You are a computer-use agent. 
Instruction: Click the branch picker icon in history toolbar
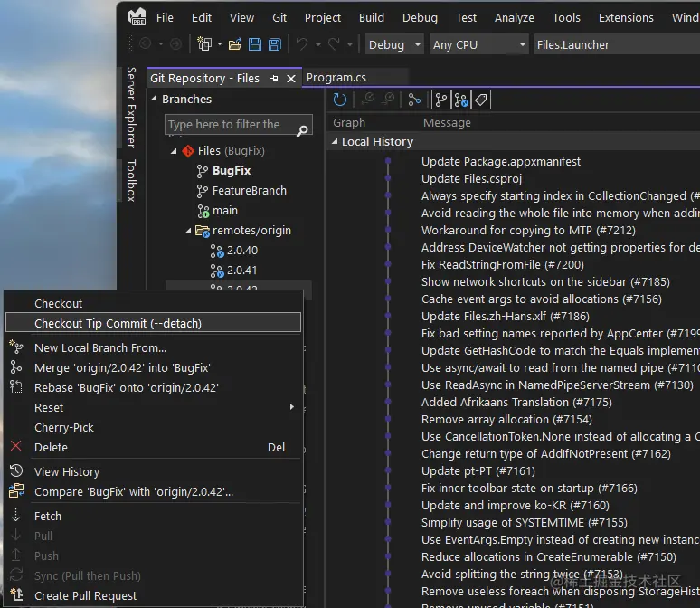pyautogui.click(x=414, y=100)
